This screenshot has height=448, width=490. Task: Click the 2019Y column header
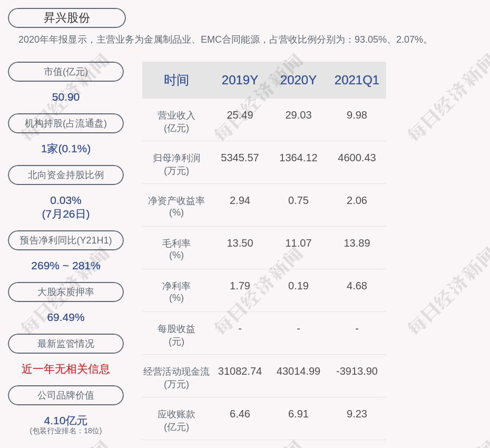click(x=240, y=80)
